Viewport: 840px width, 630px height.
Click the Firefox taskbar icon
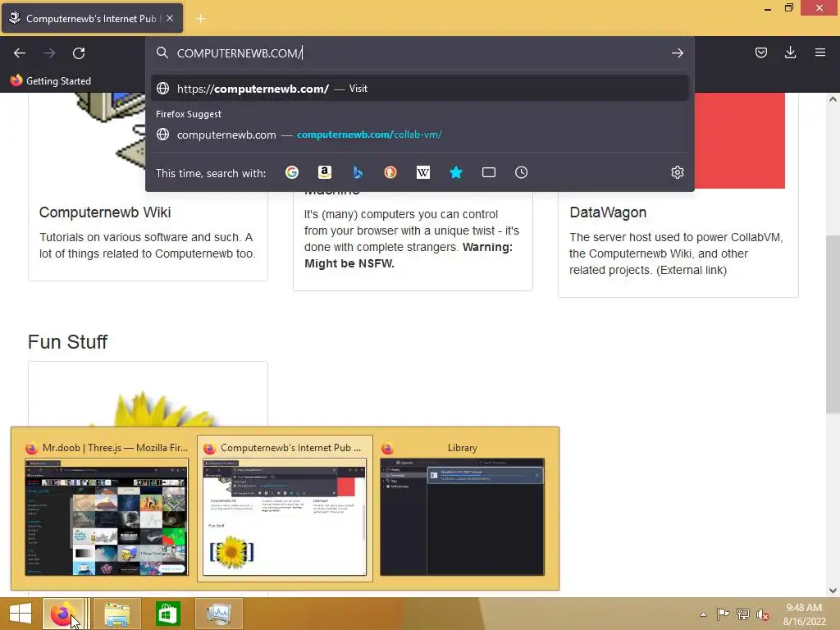click(x=63, y=614)
